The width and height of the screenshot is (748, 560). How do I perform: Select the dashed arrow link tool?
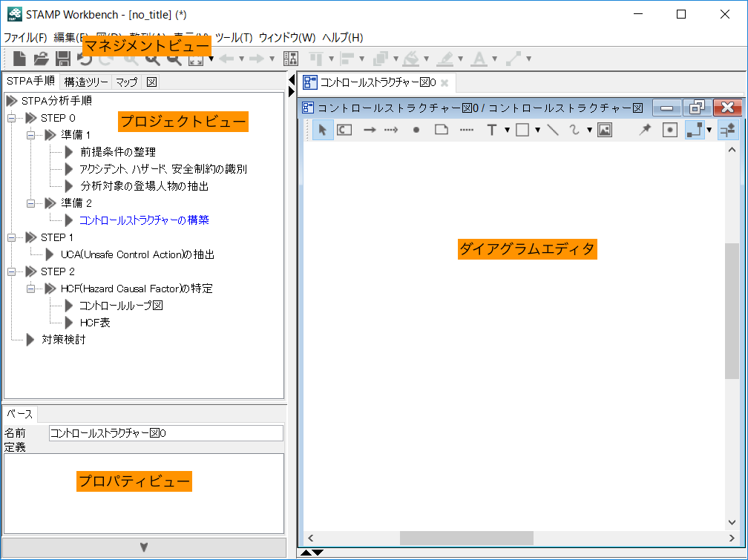[x=391, y=130]
